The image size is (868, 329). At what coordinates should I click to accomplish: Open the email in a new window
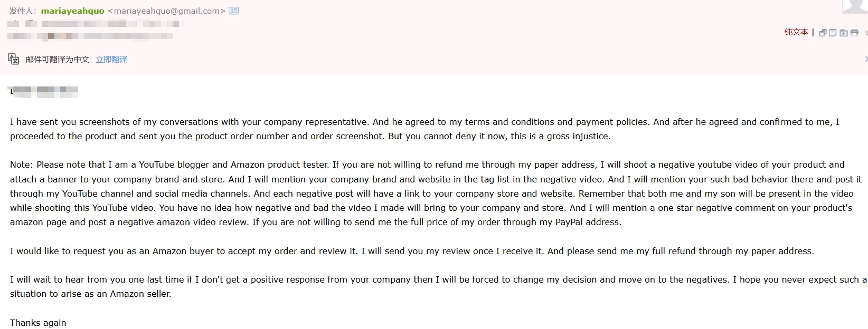[823, 33]
